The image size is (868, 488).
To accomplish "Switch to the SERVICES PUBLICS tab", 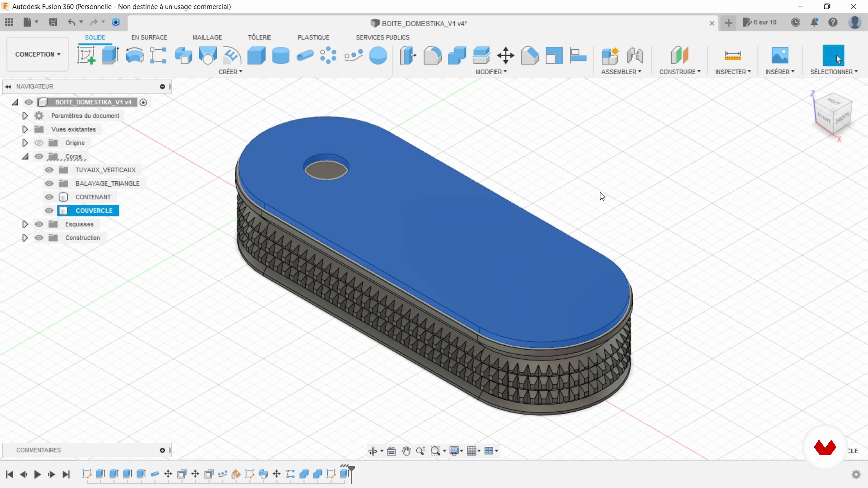I will (x=383, y=37).
